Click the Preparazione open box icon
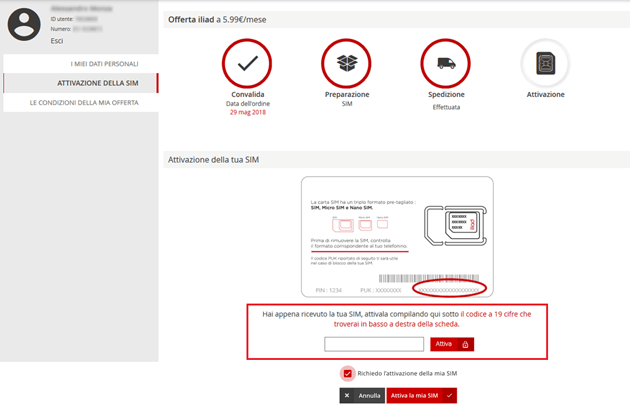Image resolution: width=630 pixels, height=410 pixels. click(x=348, y=63)
